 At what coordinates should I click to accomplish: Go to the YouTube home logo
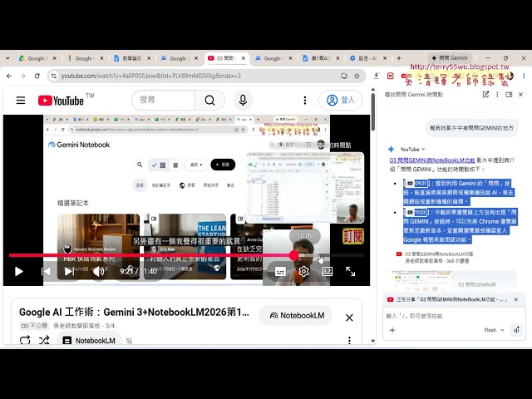coord(61,101)
